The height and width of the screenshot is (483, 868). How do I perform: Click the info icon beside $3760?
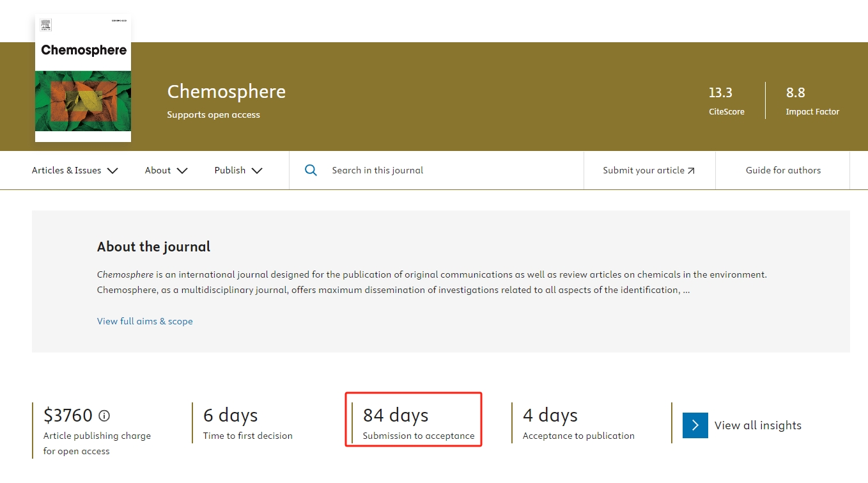(x=104, y=416)
